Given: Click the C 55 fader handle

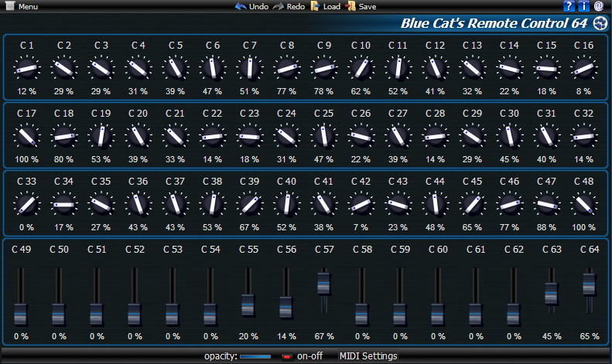Looking at the screenshot, I should click(248, 304).
